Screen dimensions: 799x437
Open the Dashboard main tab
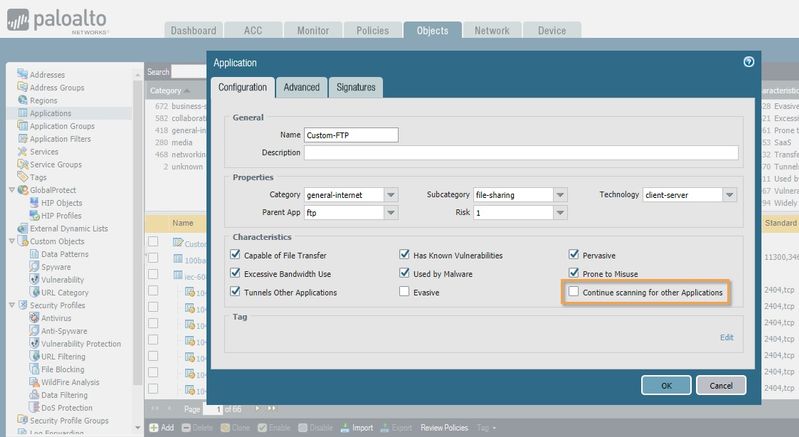pos(193,30)
